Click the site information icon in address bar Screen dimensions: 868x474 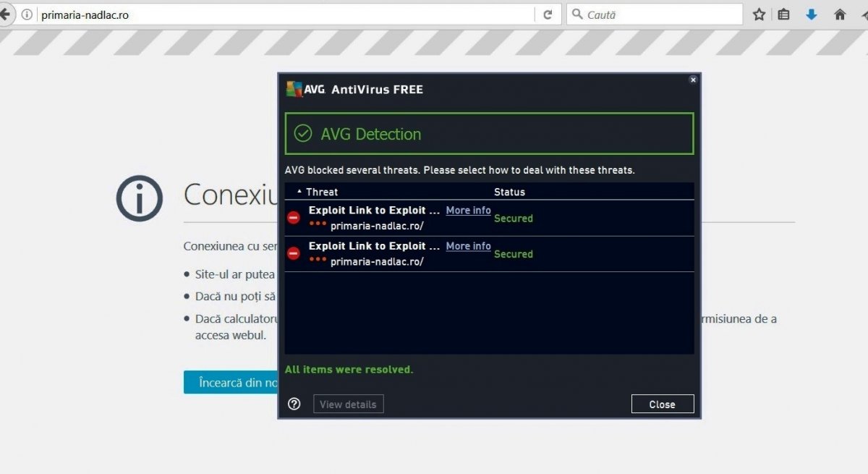pos(27,14)
